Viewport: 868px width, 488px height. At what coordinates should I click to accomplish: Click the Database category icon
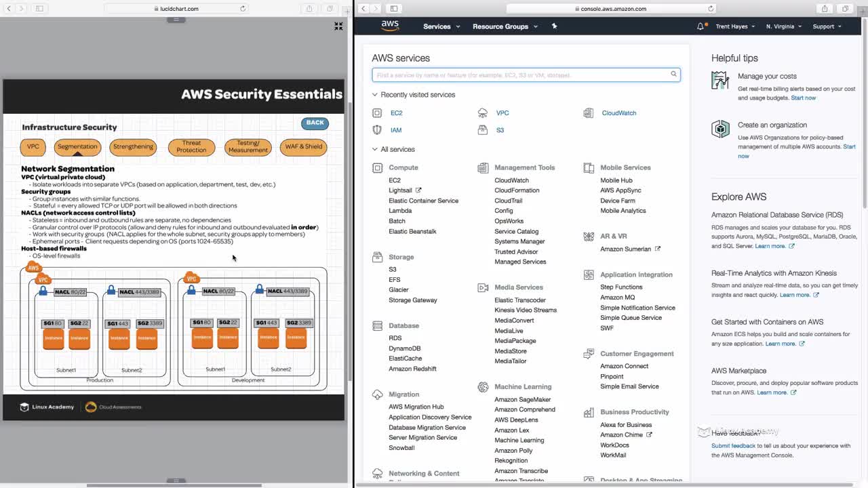point(378,326)
